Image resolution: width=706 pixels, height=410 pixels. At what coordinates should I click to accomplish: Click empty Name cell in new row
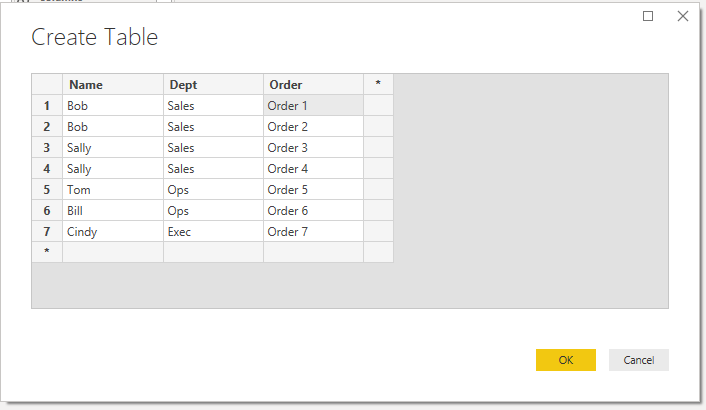pyautogui.click(x=113, y=252)
